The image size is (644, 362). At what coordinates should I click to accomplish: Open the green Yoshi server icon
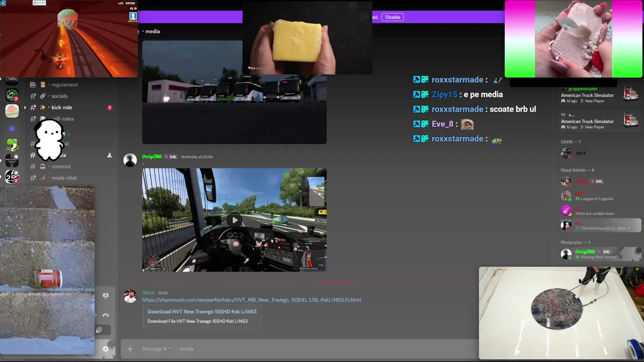(x=12, y=145)
